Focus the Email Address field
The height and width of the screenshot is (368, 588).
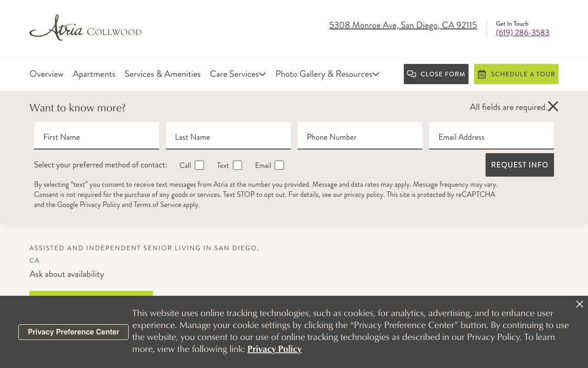[x=492, y=136]
